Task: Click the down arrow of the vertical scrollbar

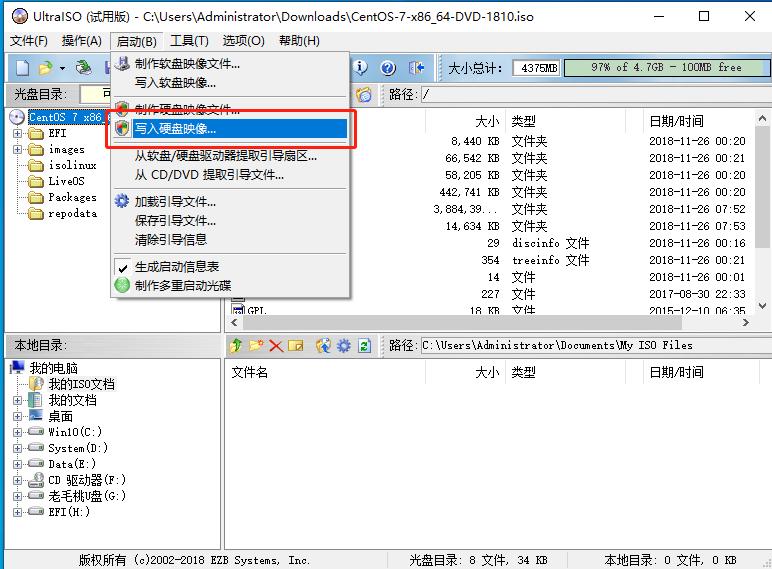Action: (x=762, y=306)
